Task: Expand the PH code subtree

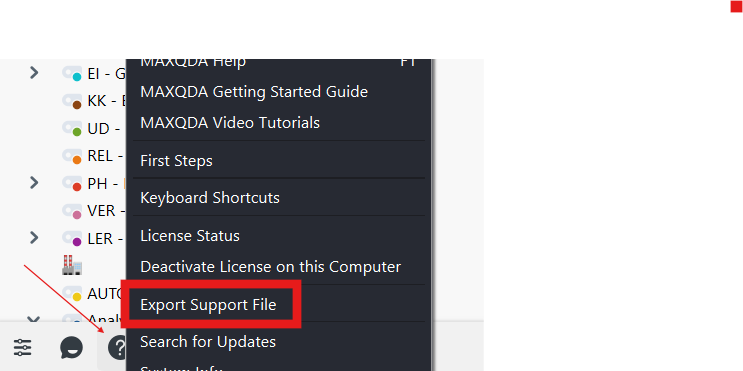Action: (x=34, y=182)
